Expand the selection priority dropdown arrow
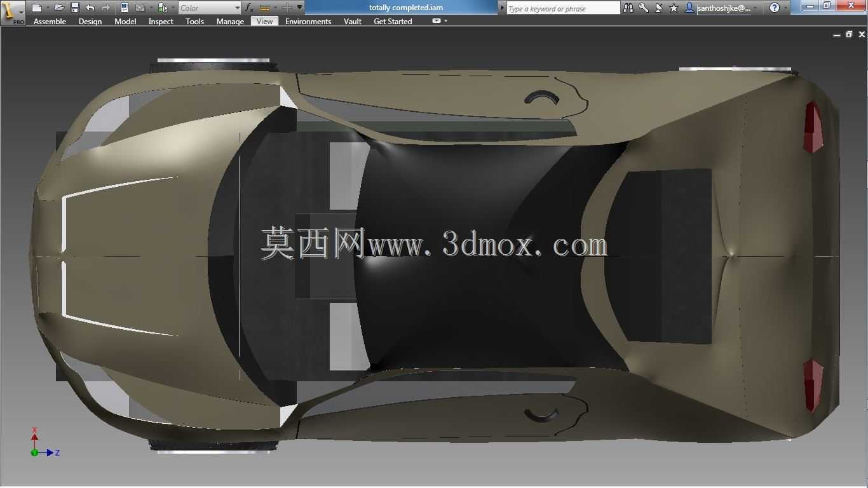Screen dimensions: 868x488 point(173,8)
